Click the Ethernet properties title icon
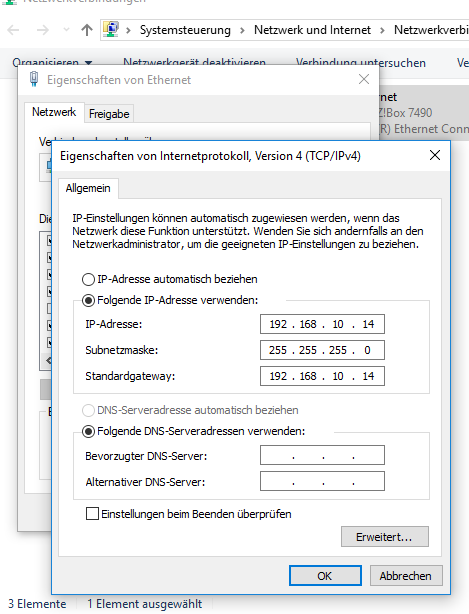Viewport: 469px width, 614px height. point(34,79)
